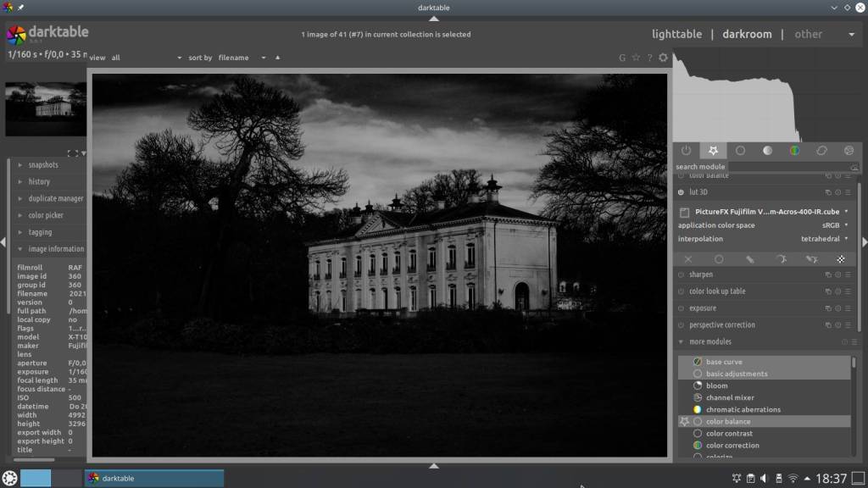This screenshot has width=868, height=488.
Task: Select uniform blending circle icon in lut 3D
Action: click(719, 259)
